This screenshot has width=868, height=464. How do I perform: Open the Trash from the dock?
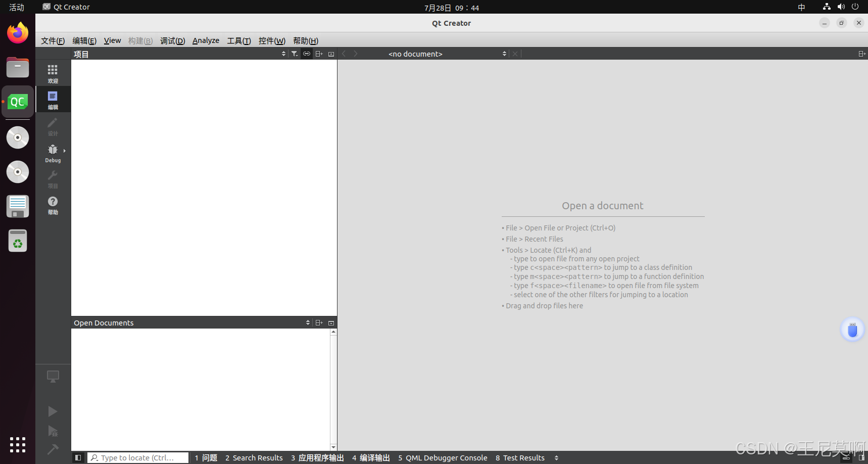(18, 241)
